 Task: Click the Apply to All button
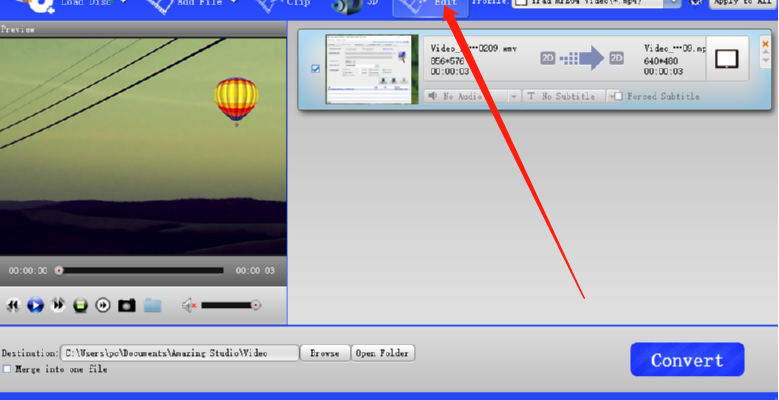[x=743, y=4]
